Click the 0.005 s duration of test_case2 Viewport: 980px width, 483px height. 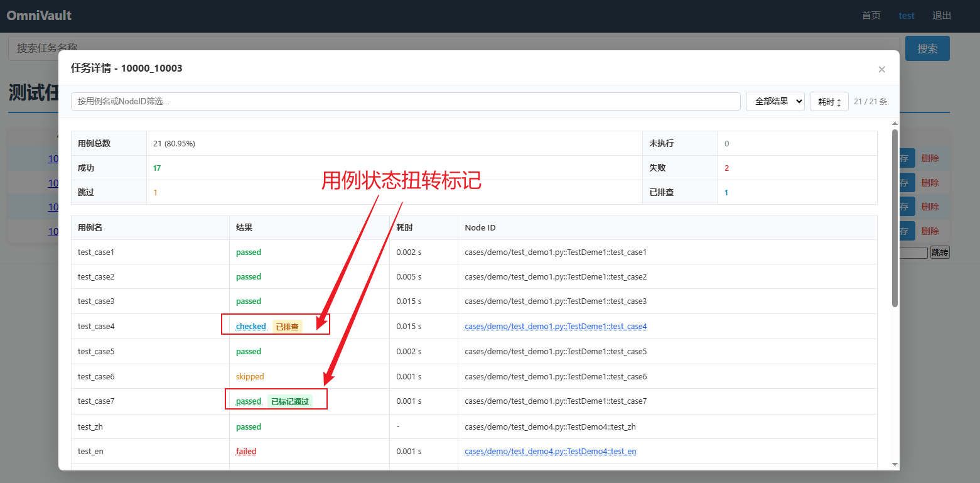(x=409, y=277)
